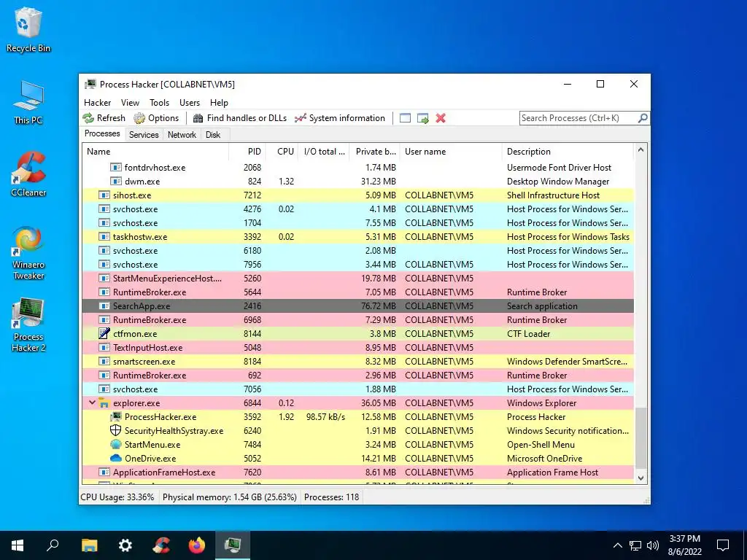The height and width of the screenshot is (560, 747).
Task: Click the process list scroll down arrow
Action: pyautogui.click(x=640, y=478)
